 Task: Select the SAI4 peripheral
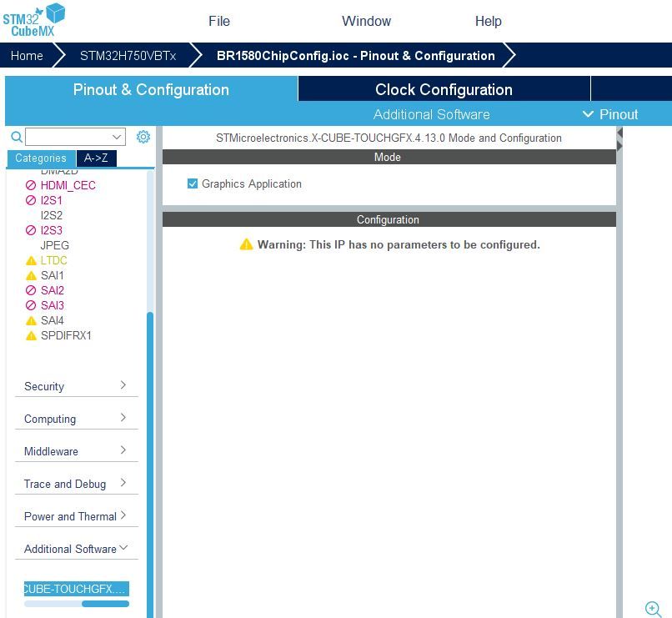tap(53, 320)
